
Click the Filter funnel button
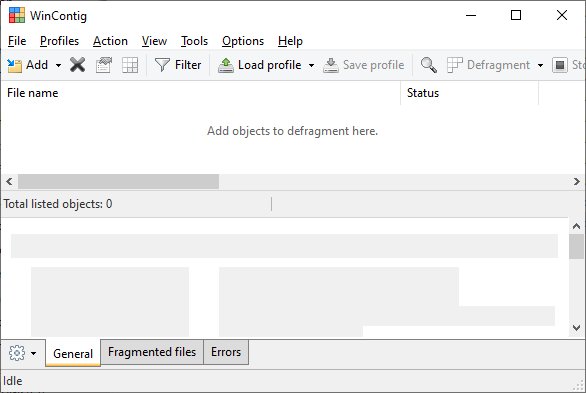(178, 65)
